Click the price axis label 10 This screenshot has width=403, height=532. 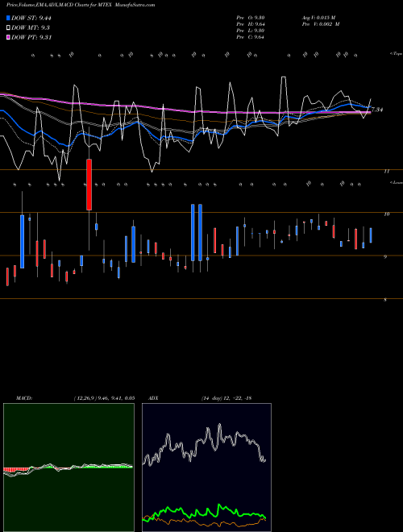pos(386,214)
